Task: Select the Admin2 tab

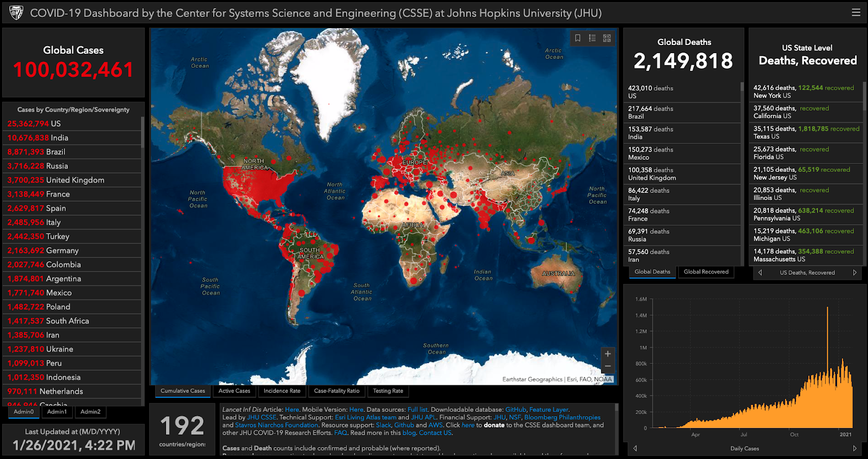Action: coord(91,412)
